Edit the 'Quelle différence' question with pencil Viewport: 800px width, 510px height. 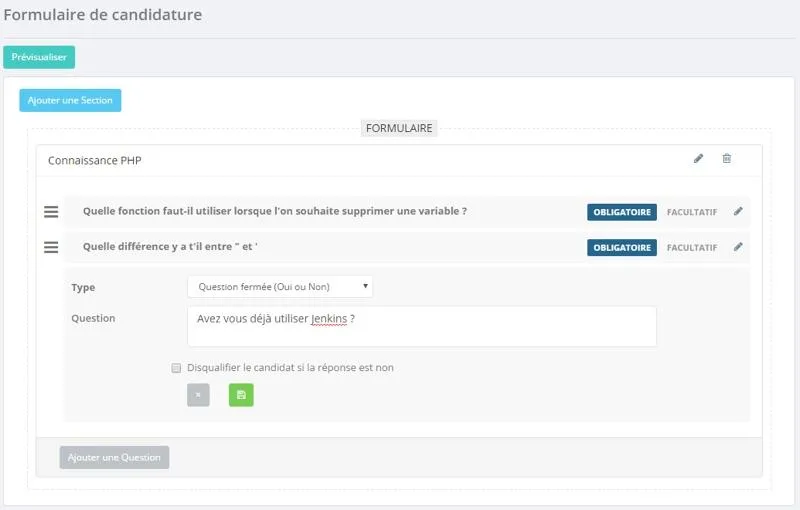coord(738,247)
